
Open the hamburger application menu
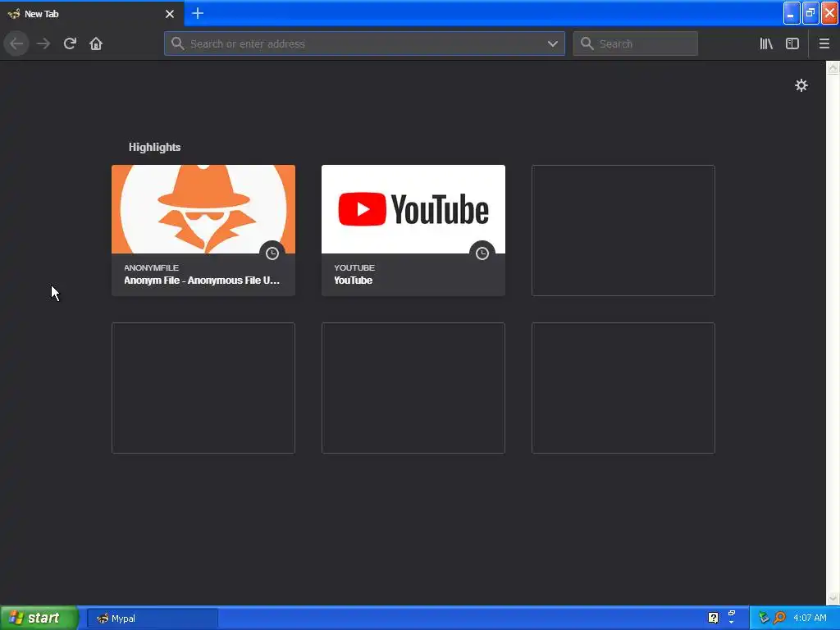(x=824, y=43)
